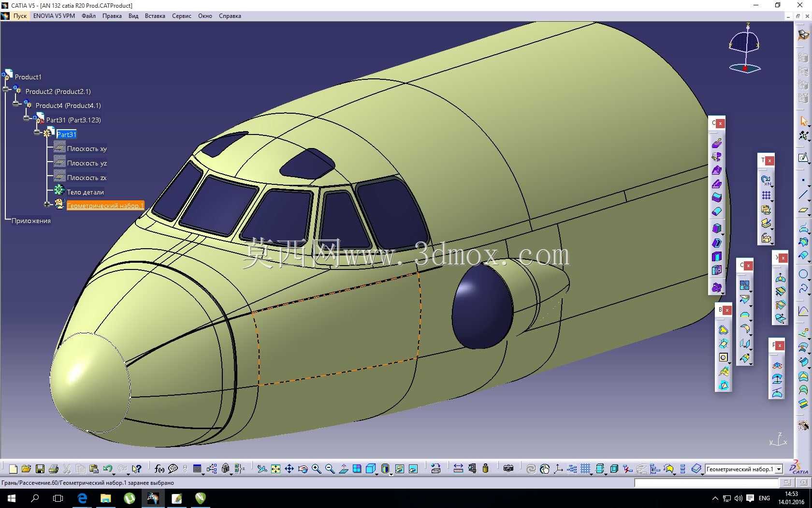Click the New document icon
Viewport: 812px width, 508px height.
click(13, 469)
